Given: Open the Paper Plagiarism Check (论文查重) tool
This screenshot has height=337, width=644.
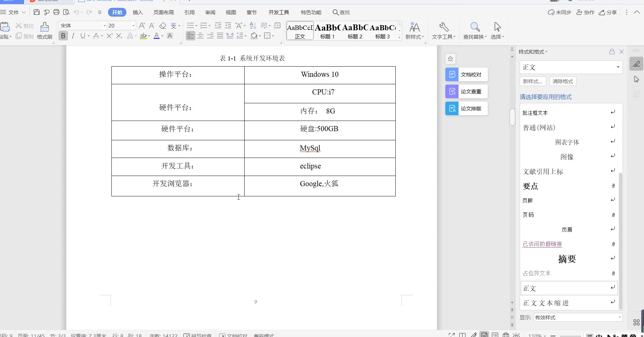Looking at the screenshot, I should click(466, 91).
